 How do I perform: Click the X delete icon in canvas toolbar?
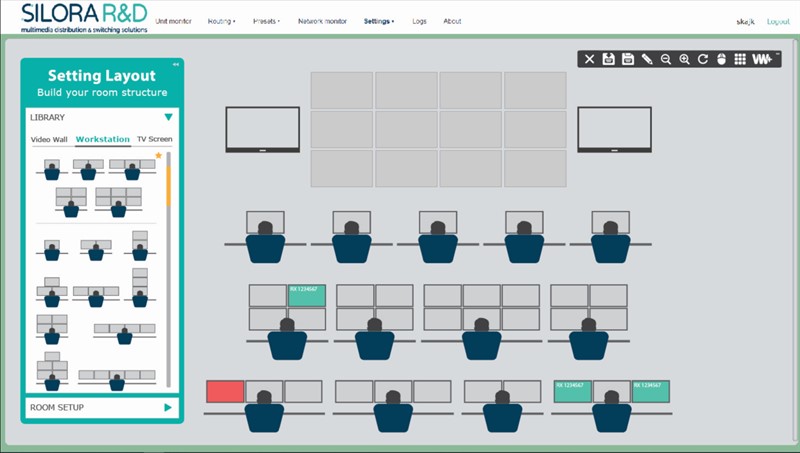[x=590, y=60]
